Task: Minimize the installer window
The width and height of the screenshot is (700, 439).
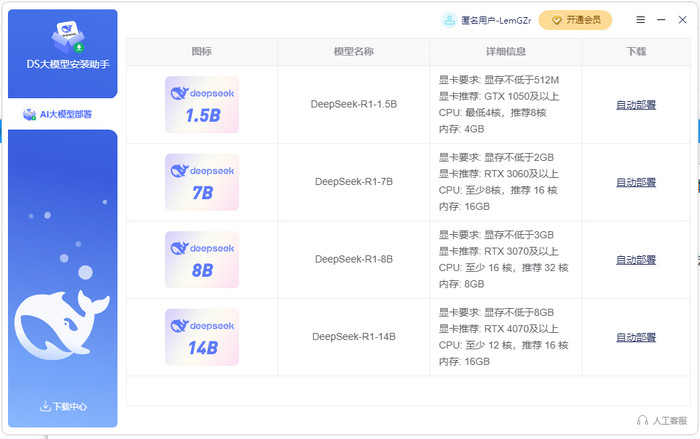Action: pos(662,20)
